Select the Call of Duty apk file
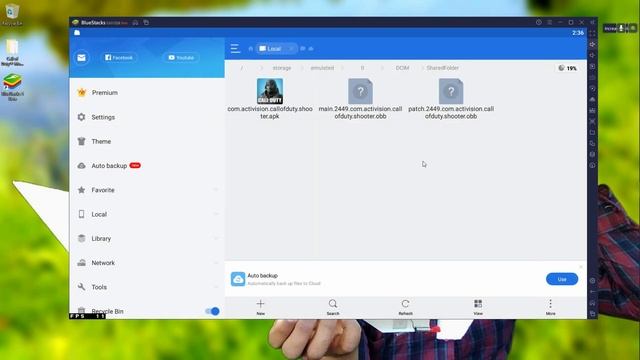The height and width of the screenshot is (360, 640). click(x=270, y=99)
